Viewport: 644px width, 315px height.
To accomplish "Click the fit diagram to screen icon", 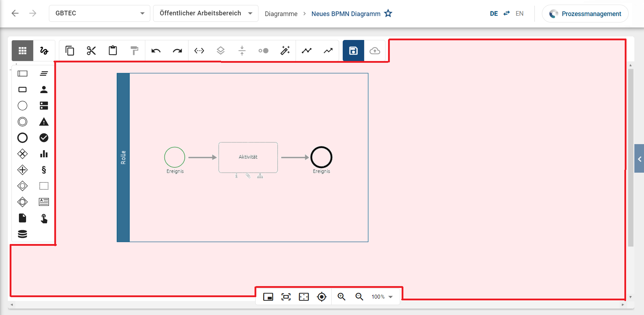I will (x=304, y=297).
